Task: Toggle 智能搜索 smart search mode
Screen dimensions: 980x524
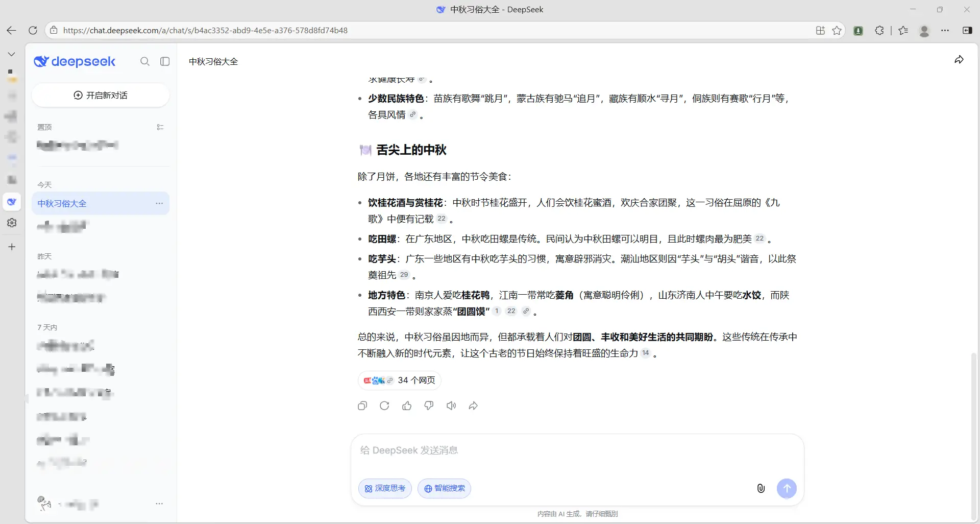Action: [x=444, y=488]
